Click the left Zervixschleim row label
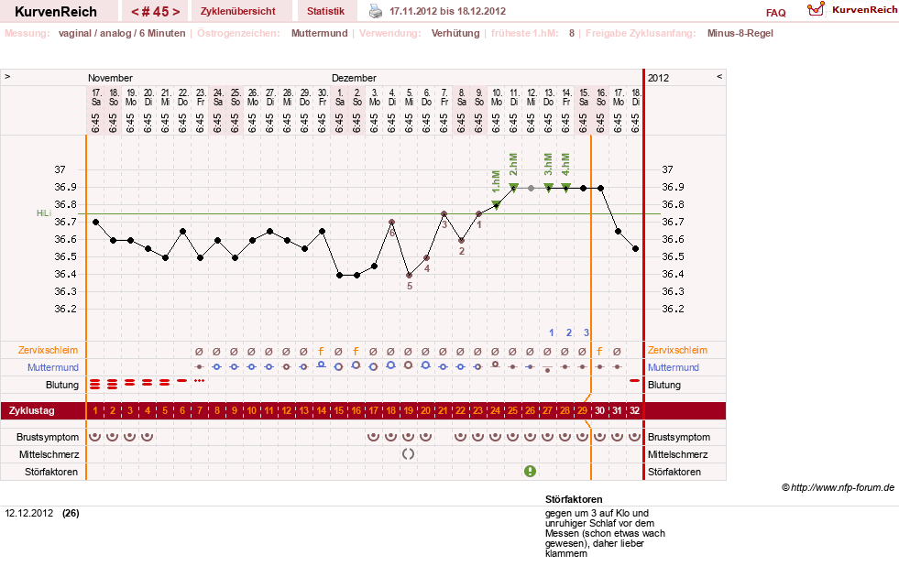899x588 pixels. 49,350
